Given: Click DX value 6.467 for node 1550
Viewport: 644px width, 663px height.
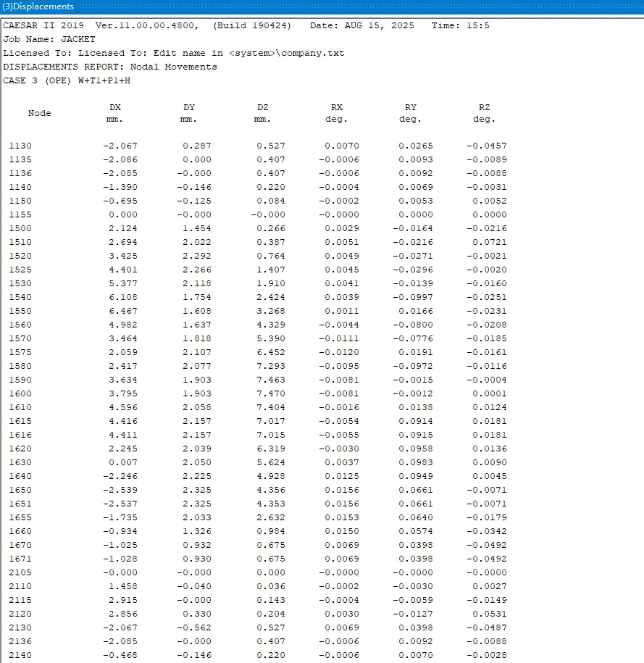Looking at the screenshot, I should (x=123, y=311).
